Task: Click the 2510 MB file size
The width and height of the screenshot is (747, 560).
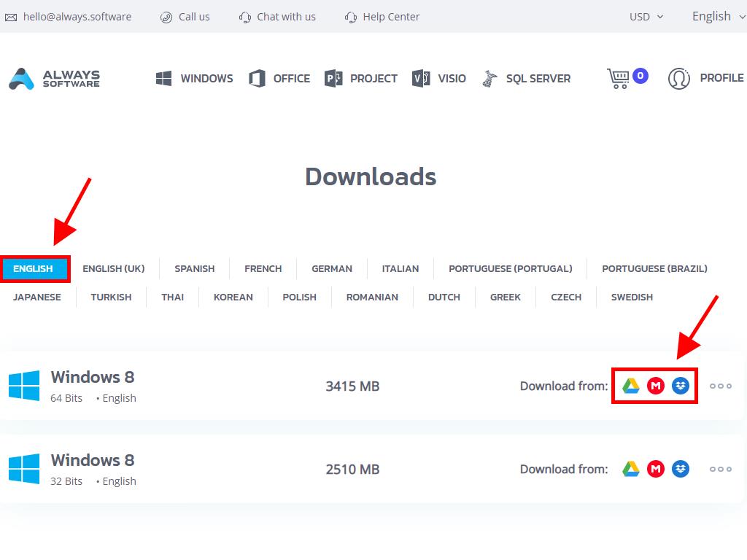Action: point(352,470)
